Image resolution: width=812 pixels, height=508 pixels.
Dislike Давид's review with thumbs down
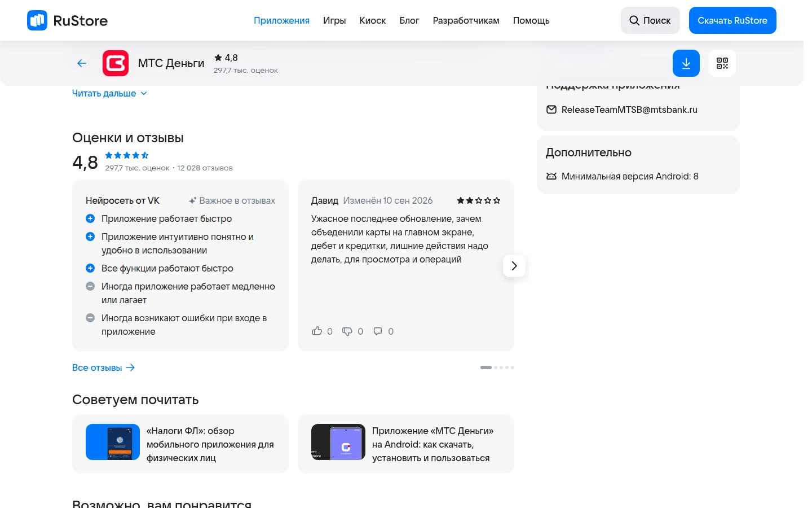coord(347,331)
